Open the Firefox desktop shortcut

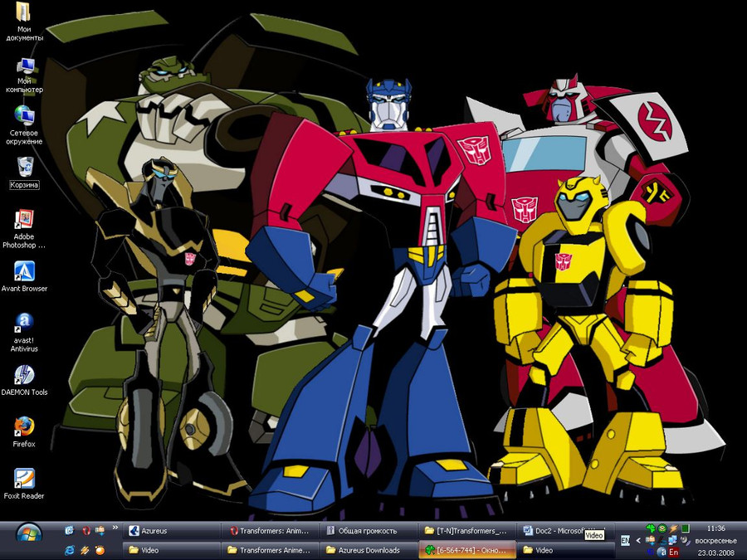(24, 432)
